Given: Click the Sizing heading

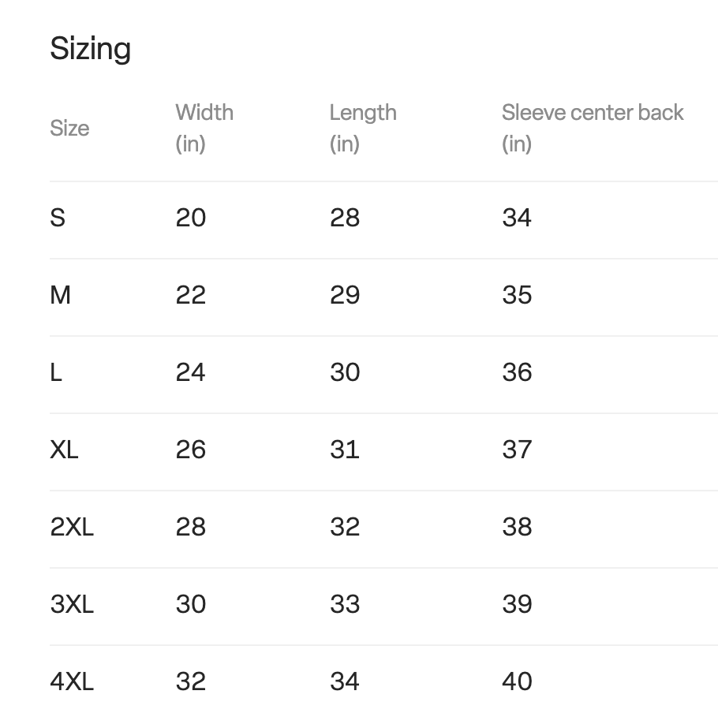Looking at the screenshot, I should coord(90,49).
